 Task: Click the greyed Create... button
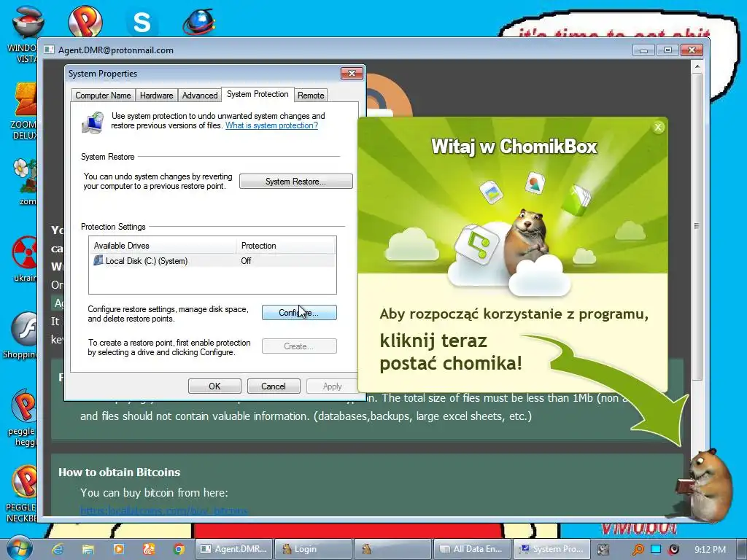(x=299, y=346)
